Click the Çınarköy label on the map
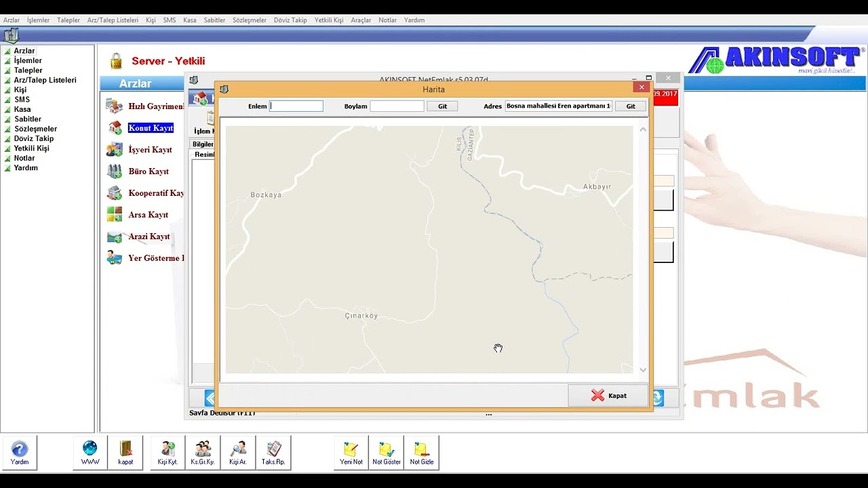This screenshot has width=868, height=488. coord(361,316)
